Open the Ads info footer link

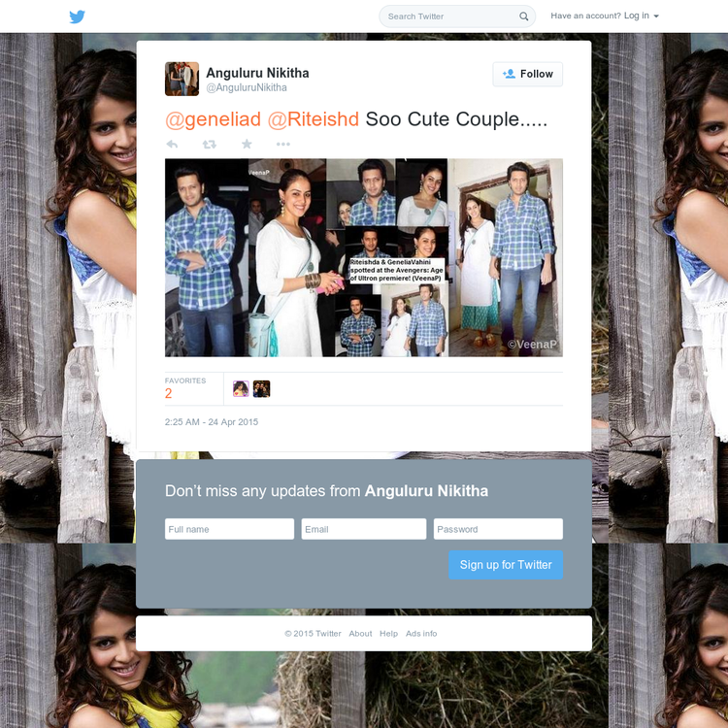click(x=421, y=634)
